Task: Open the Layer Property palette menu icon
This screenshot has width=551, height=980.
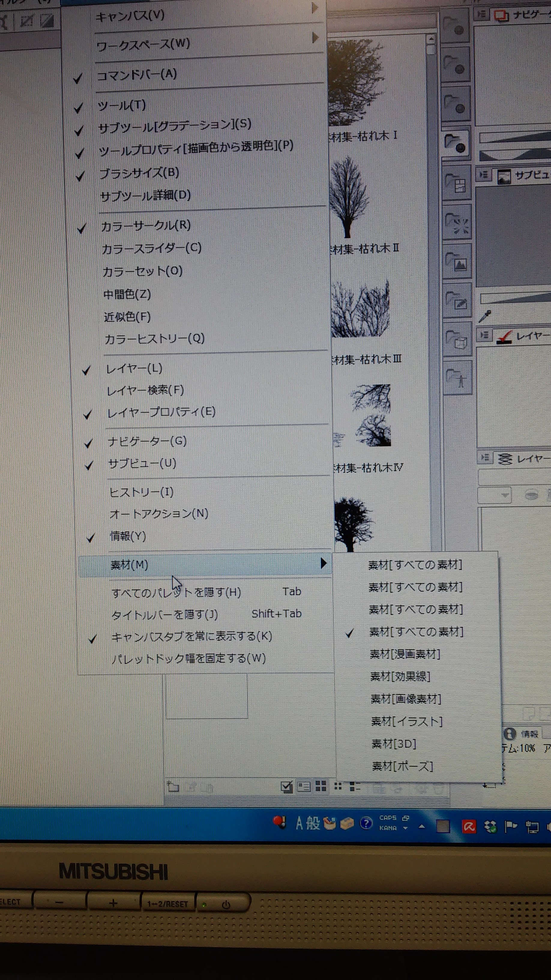Action: 484,335
